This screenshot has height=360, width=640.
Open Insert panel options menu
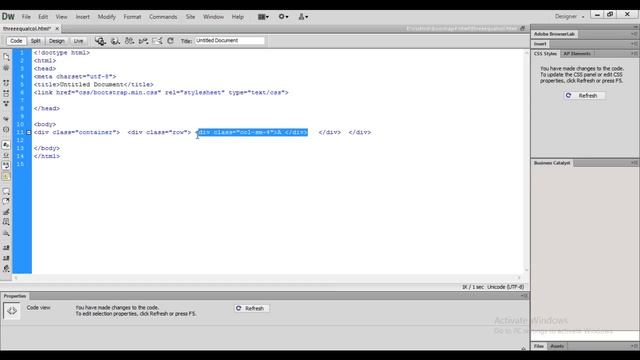tap(633, 44)
